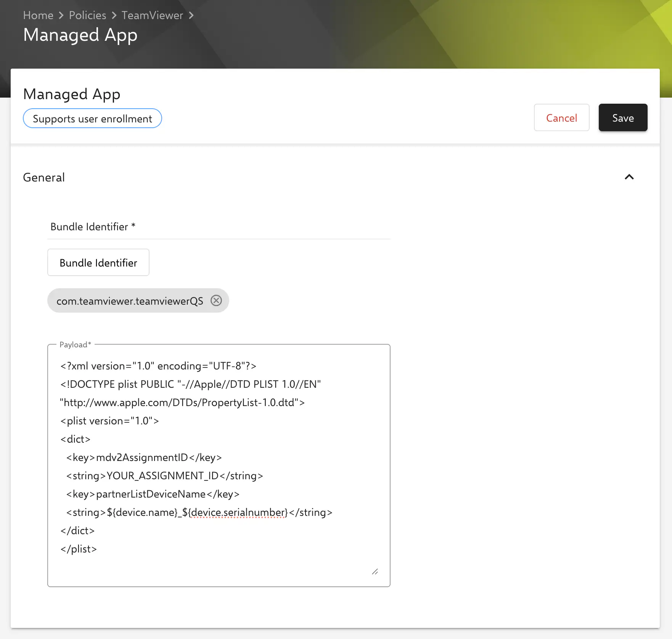Image resolution: width=672 pixels, height=639 pixels.
Task: Click the chevron separator after Home breadcrumb
Action: [60, 15]
